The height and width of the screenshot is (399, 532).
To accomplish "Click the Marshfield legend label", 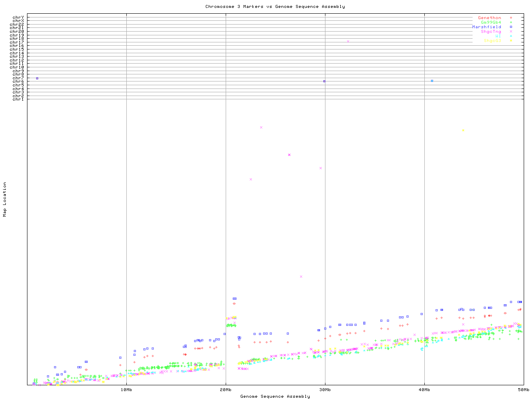I will coord(486,27).
